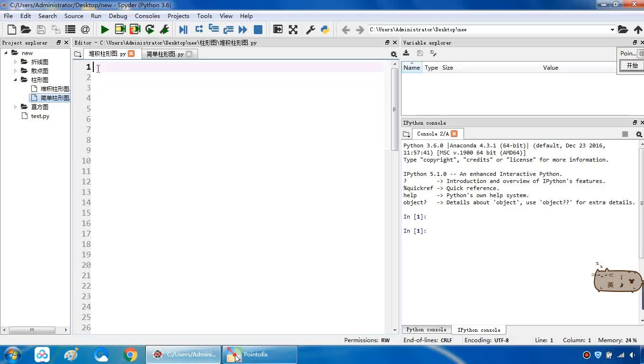The image size is (644, 364).
Task: Switch to the Python console tab
Action: (426, 330)
